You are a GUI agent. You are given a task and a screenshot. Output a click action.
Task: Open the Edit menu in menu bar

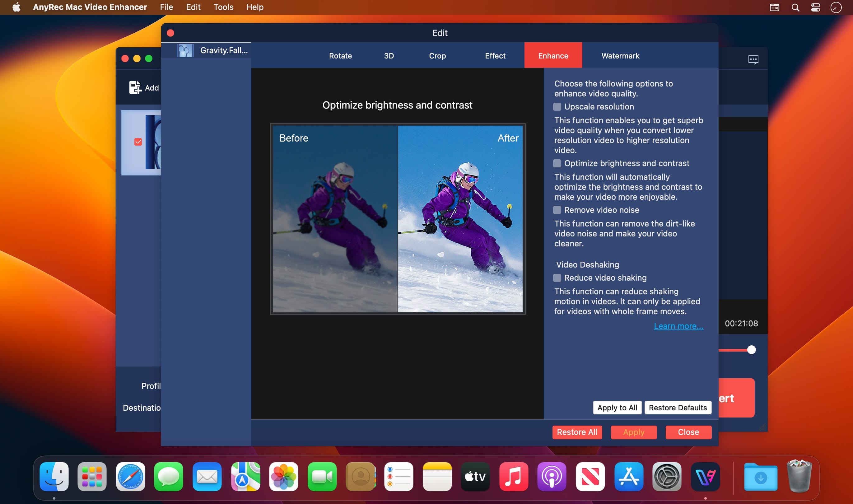tap(193, 7)
